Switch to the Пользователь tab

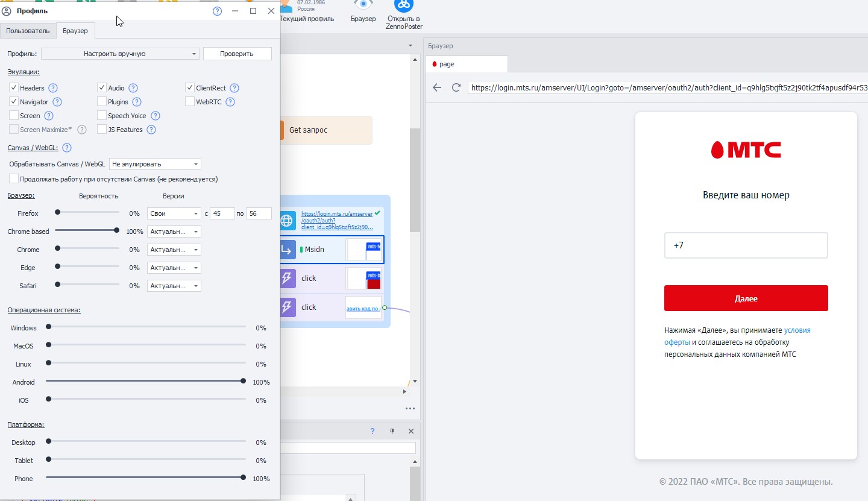click(28, 31)
